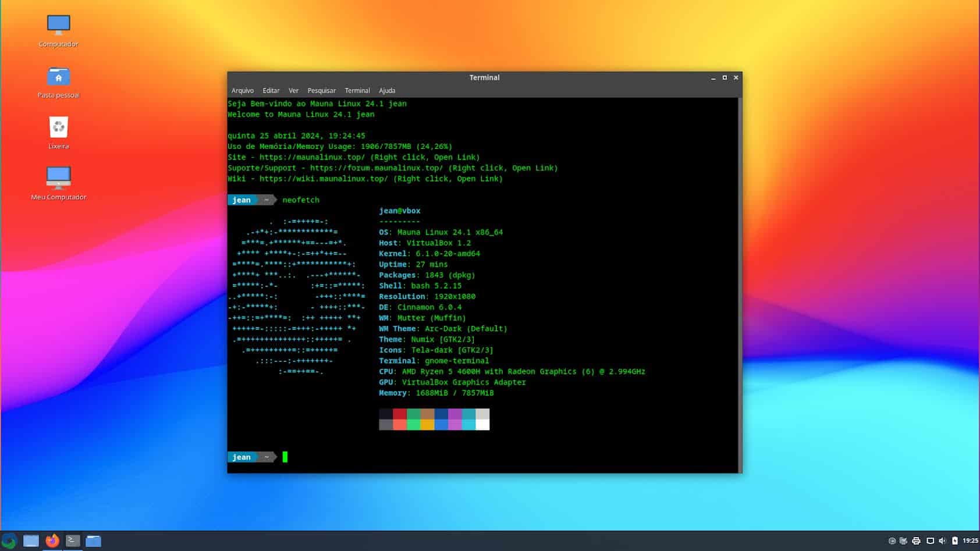
Task: Minimize the Terminal window
Action: (x=713, y=77)
